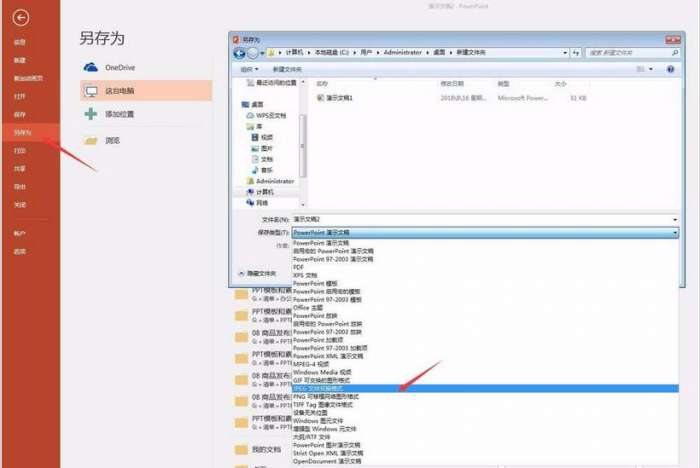Select 文档 library in navigation pane
700x468 pixels.
(262, 159)
